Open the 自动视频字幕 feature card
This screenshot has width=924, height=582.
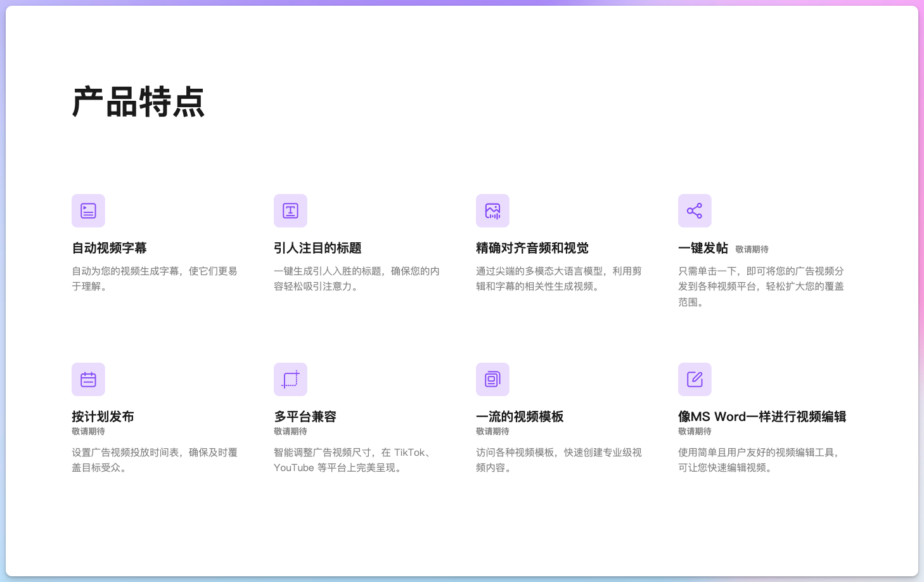(x=110, y=248)
